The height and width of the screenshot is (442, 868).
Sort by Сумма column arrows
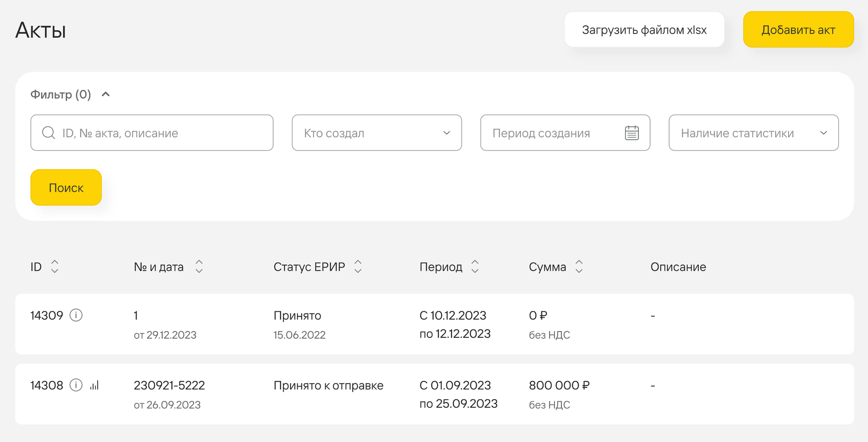click(x=579, y=267)
